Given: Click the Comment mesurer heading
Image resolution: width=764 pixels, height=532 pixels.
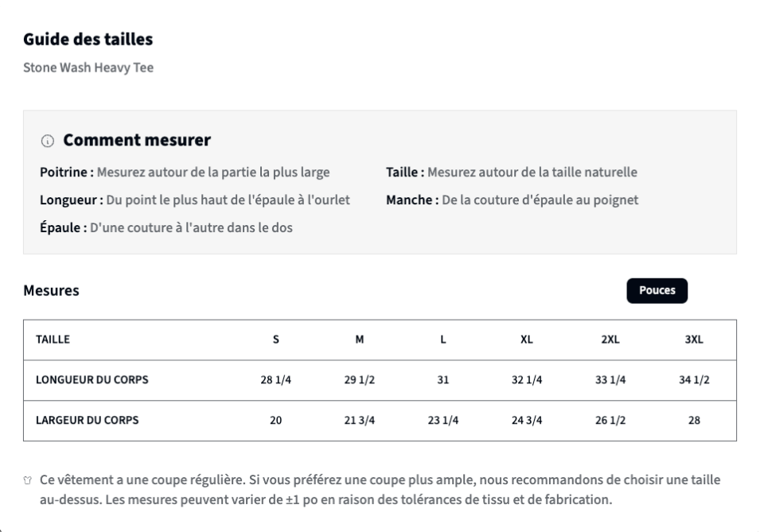Looking at the screenshot, I should point(137,140).
